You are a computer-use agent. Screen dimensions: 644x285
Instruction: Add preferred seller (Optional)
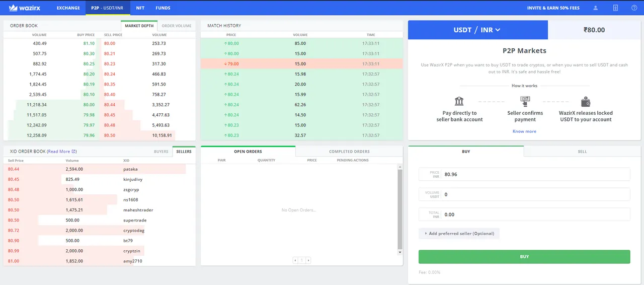(459, 234)
